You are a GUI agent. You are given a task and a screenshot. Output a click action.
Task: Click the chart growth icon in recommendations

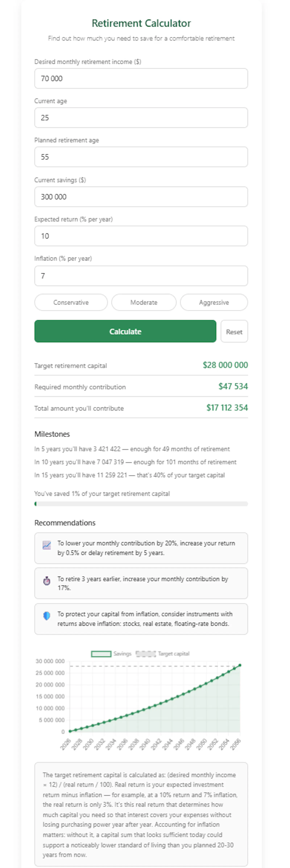47,545
